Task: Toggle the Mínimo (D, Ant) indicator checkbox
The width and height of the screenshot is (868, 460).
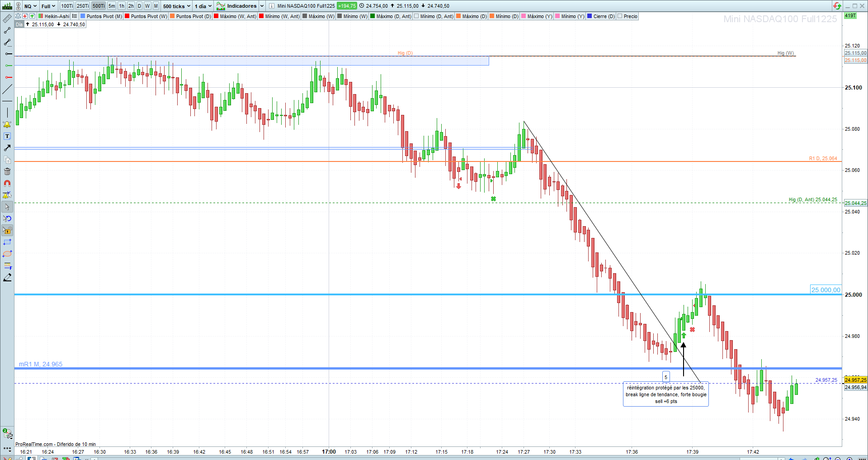Action: (416, 16)
